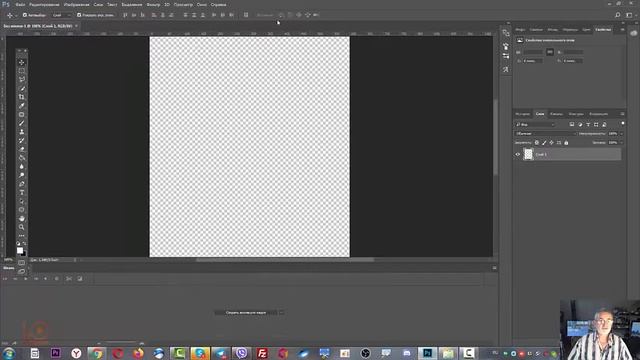Switch to the Paths panel tab
The width and height of the screenshot is (640, 360).
click(576, 114)
